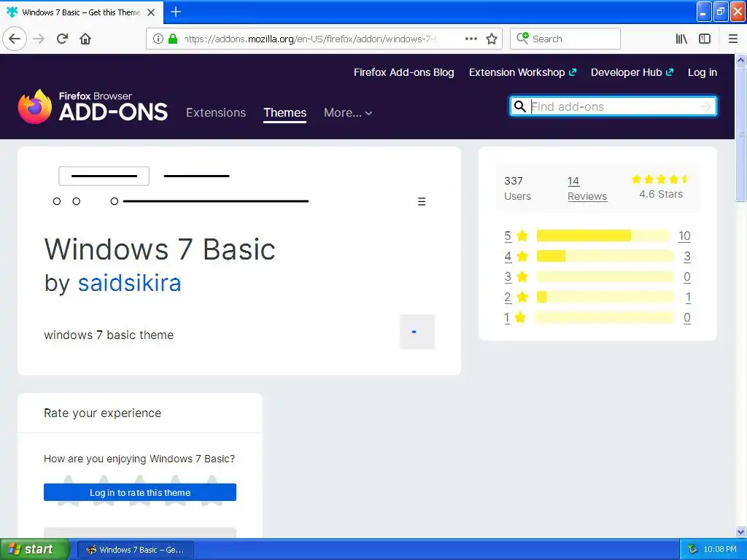
Task: Open the 14 Reviews link
Action: click(587, 189)
